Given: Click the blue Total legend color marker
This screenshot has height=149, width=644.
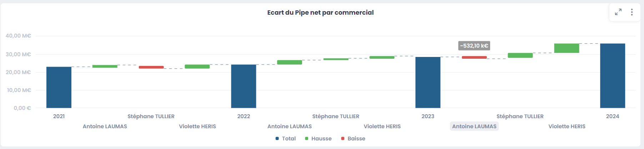Looking at the screenshot, I should coord(277,139).
